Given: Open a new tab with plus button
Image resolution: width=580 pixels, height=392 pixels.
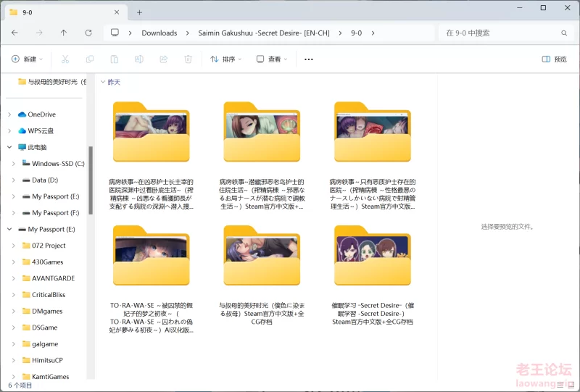Looking at the screenshot, I should pos(139,12).
